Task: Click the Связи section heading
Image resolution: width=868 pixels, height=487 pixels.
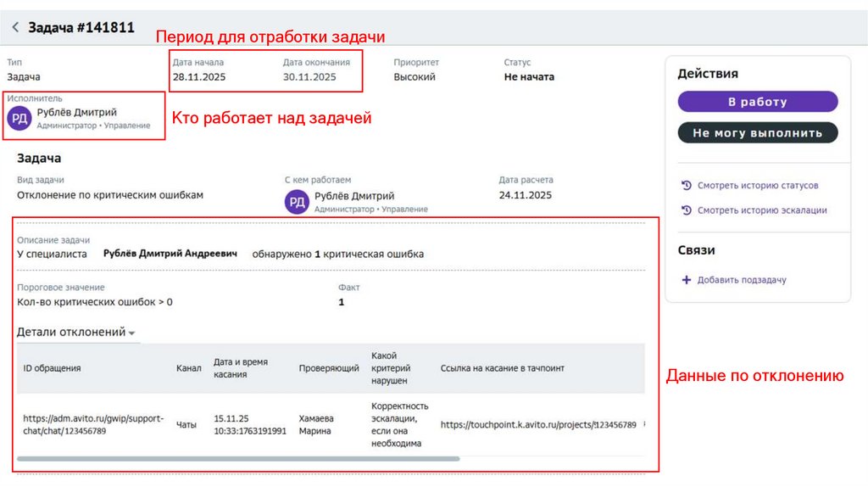Action: pyautogui.click(x=696, y=250)
